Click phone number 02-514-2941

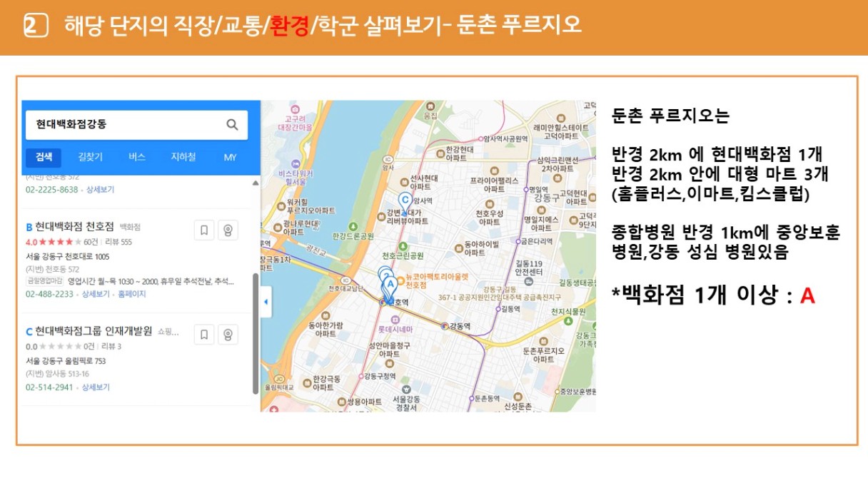[49, 387]
